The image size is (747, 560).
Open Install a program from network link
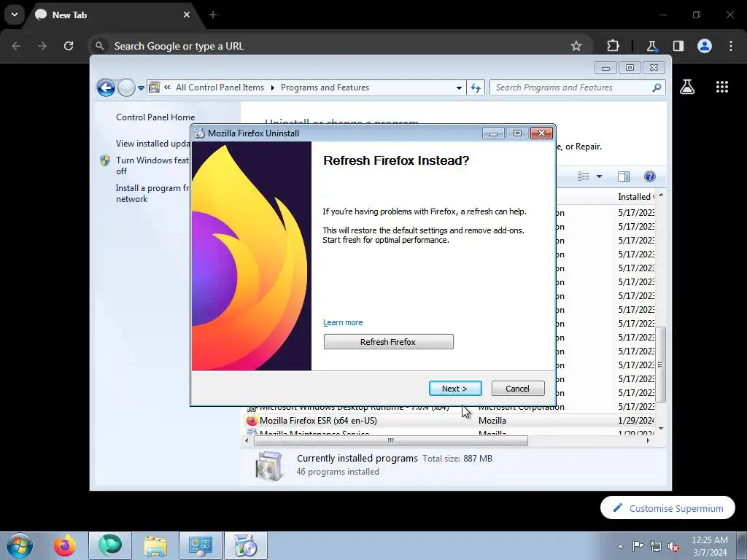pos(152,193)
